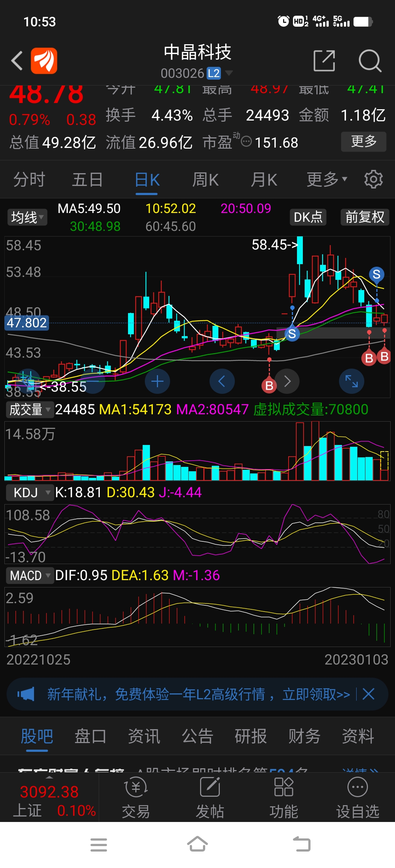
Task: Claim the L2 offer via 立即领取>> link
Action: point(316,694)
